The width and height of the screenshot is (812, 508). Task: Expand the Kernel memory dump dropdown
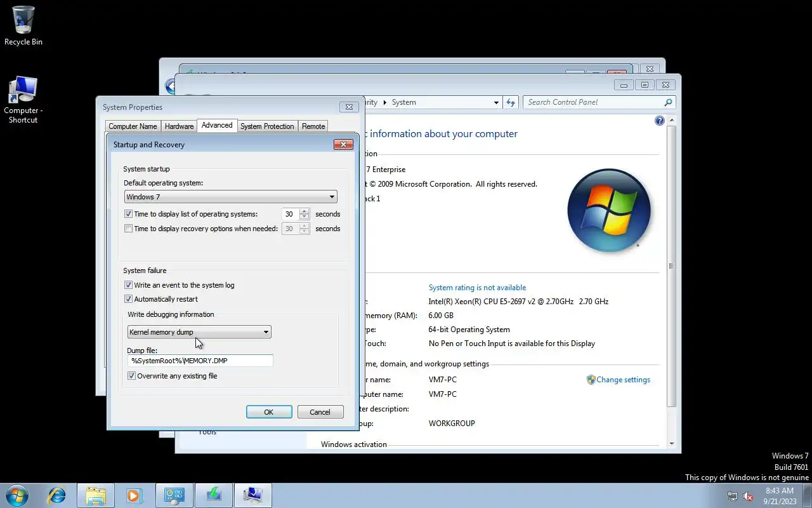pos(199,332)
